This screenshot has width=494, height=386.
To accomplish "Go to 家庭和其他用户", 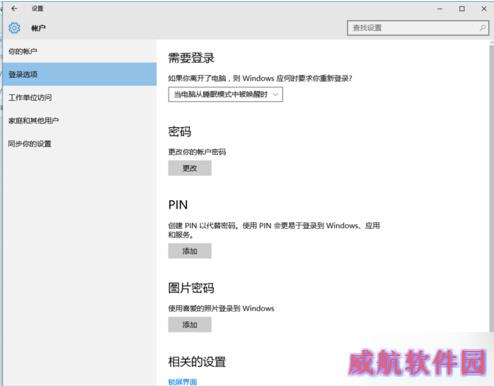I will [79, 120].
